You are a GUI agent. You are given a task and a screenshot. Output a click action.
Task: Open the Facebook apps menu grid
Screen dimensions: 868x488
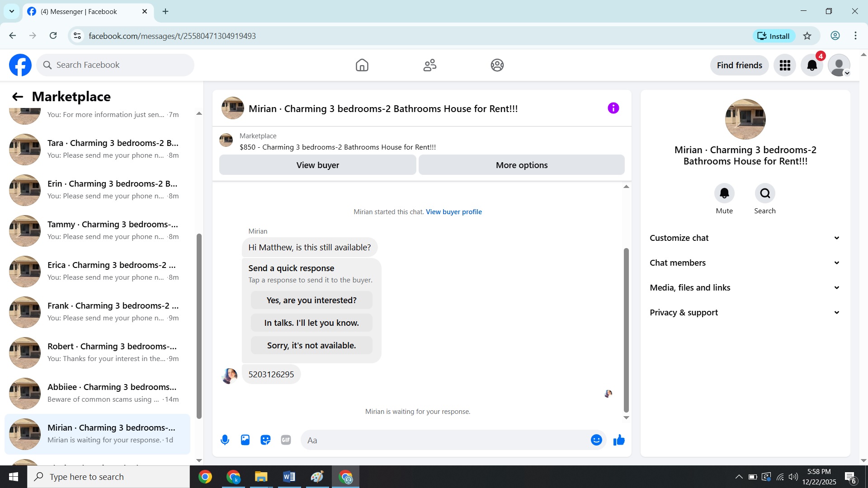785,66
